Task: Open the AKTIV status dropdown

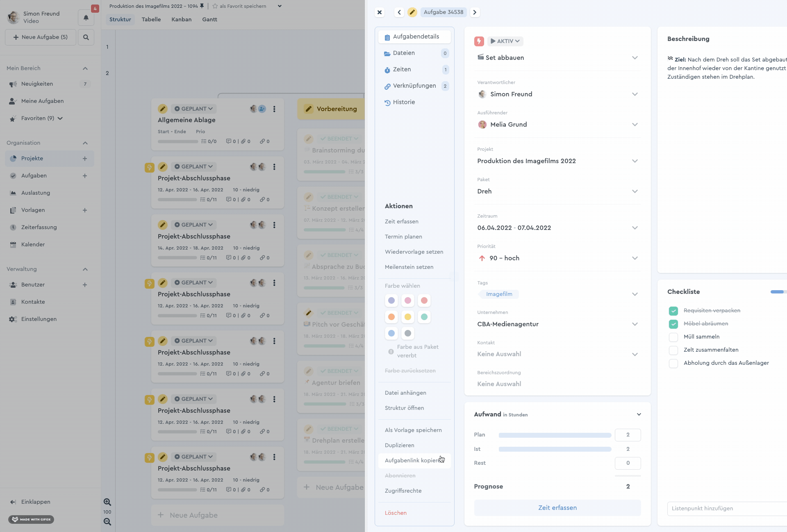Action: pos(505,41)
